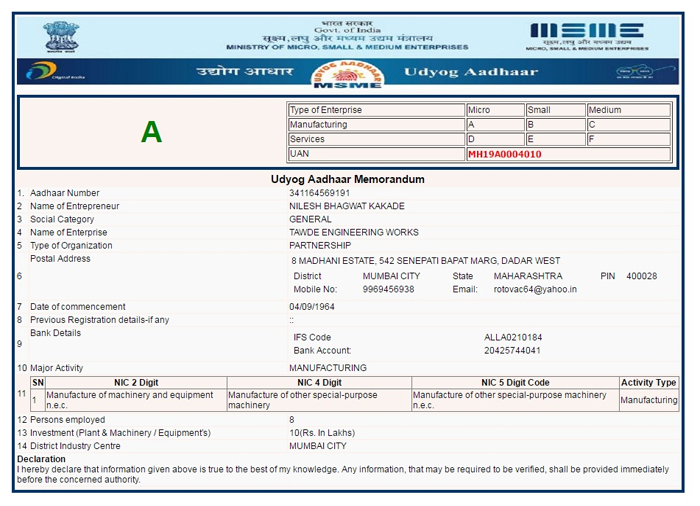Click the persons employed value 8
The image size is (700, 506).
click(292, 420)
